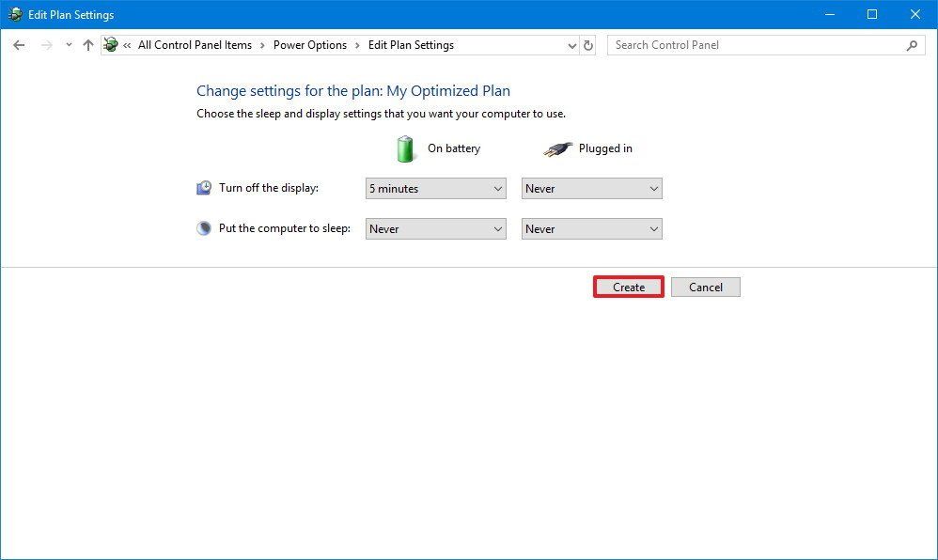
Task: Open the Plugged in sleep dropdown
Action: point(591,228)
